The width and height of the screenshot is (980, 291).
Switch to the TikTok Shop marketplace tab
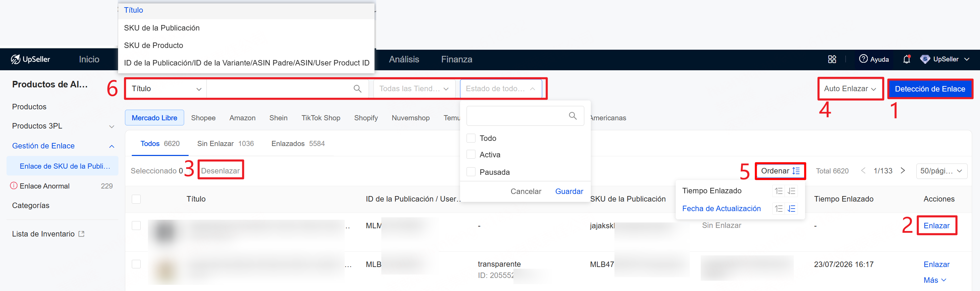[x=321, y=118]
